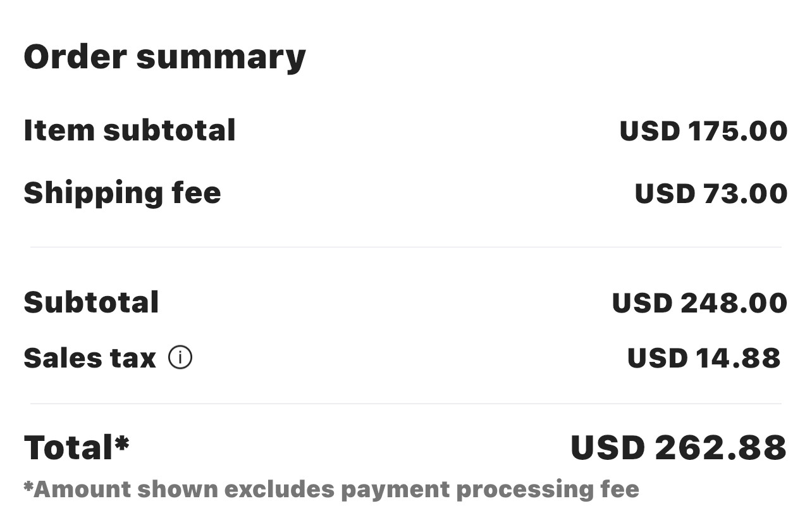Select the Total* label
This screenshot has height=520, width=812.
[76, 447]
